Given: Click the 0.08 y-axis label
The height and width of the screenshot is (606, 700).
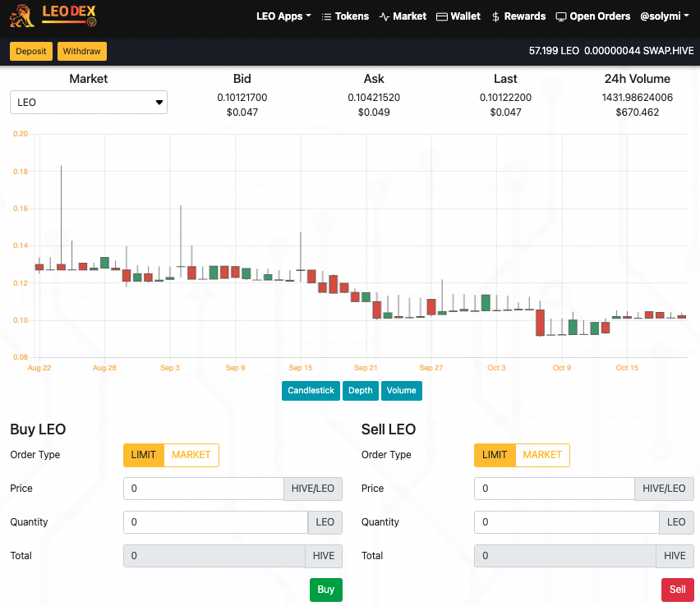Looking at the screenshot, I should [21, 357].
